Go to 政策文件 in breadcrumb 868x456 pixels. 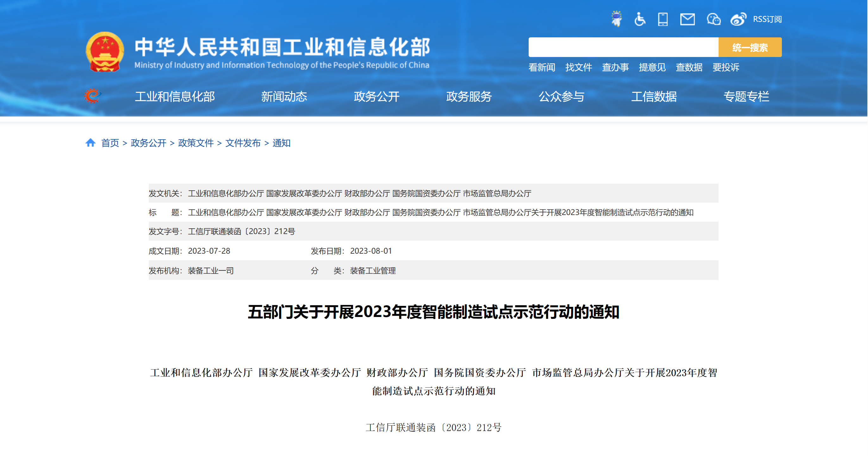click(196, 143)
